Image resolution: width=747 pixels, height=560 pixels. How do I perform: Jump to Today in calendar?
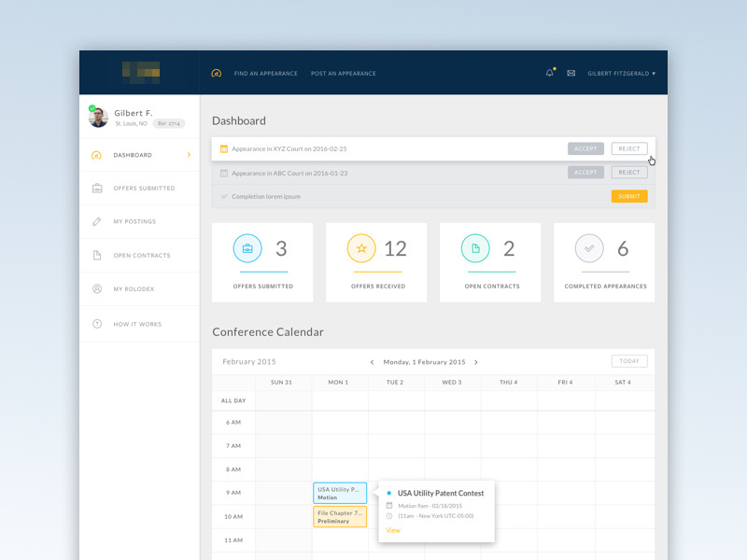(x=629, y=361)
